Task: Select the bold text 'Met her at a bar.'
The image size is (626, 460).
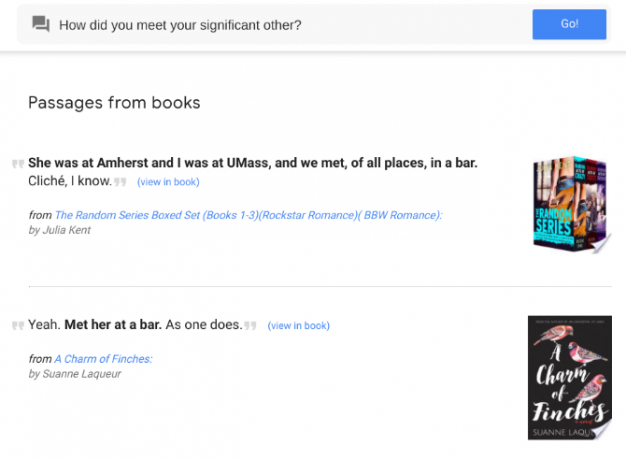Action: pyautogui.click(x=113, y=325)
